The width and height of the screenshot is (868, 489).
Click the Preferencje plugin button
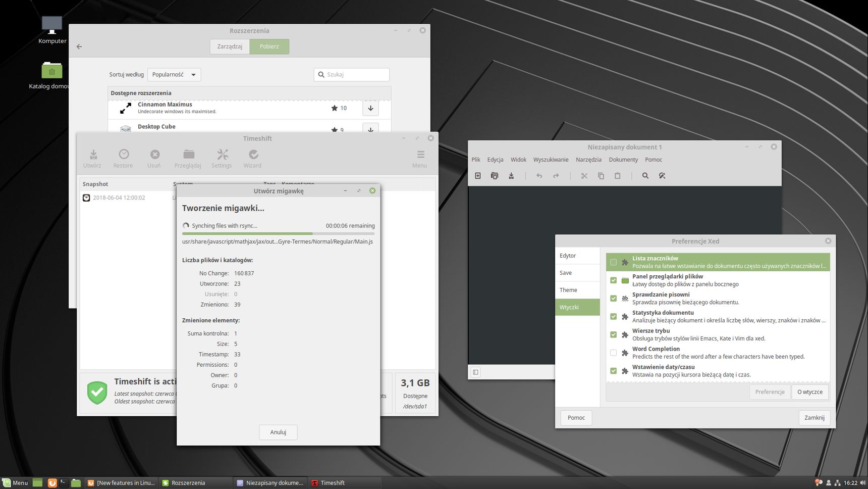pyautogui.click(x=770, y=392)
